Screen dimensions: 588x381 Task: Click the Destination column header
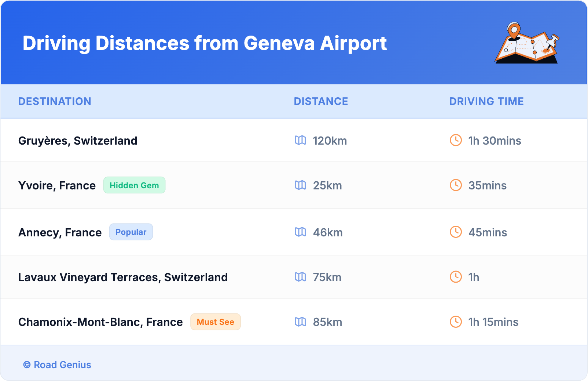55,101
